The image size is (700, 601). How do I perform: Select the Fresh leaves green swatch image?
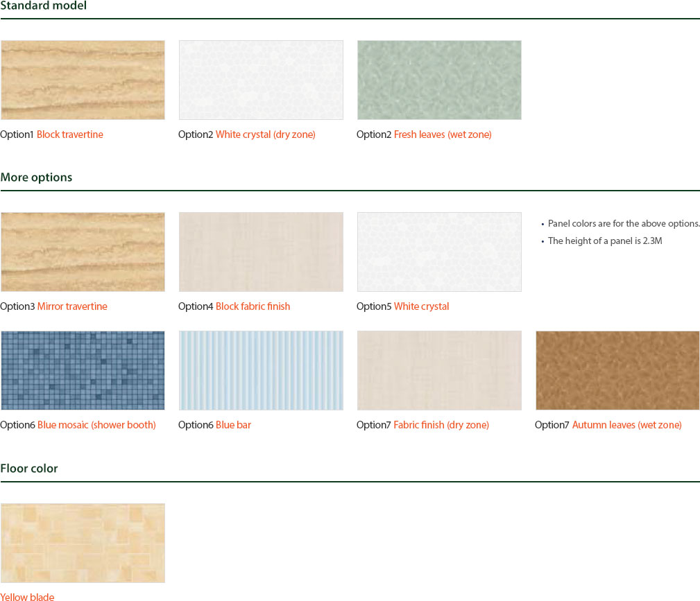point(439,80)
